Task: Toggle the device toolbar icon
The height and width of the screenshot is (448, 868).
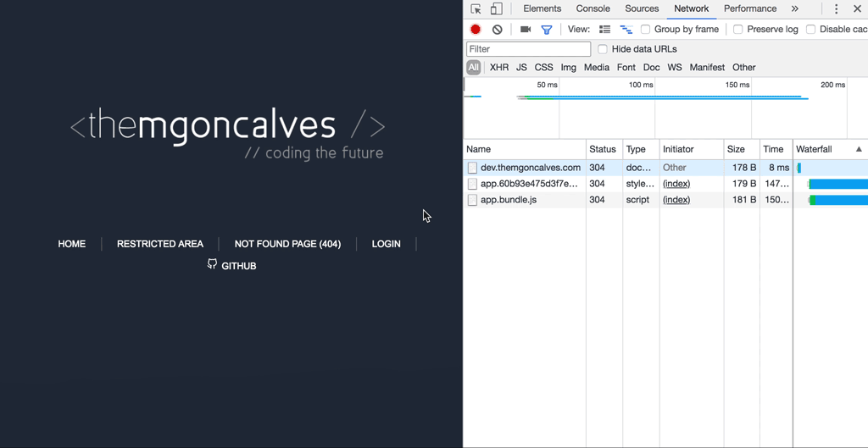Action: (x=497, y=8)
